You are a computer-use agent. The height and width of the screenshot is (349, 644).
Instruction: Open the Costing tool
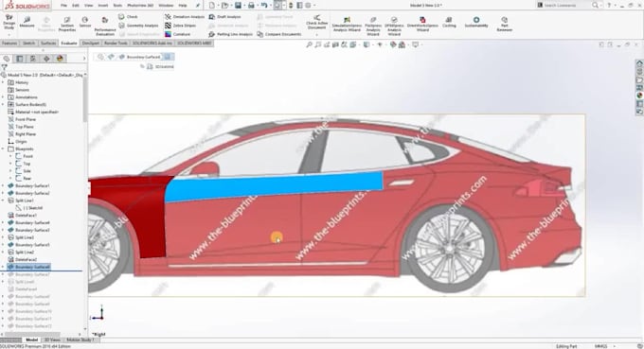tap(449, 22)
